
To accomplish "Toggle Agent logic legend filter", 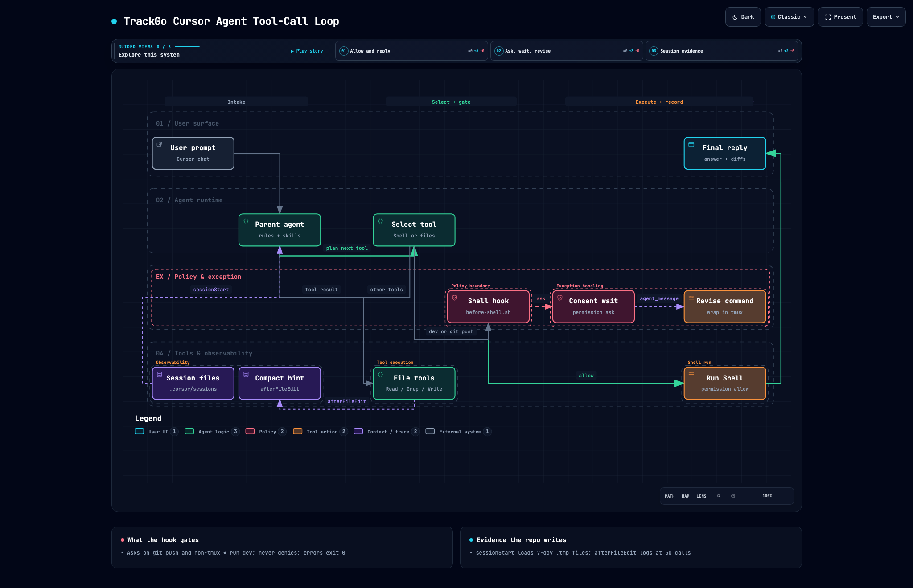I will 212,431.
